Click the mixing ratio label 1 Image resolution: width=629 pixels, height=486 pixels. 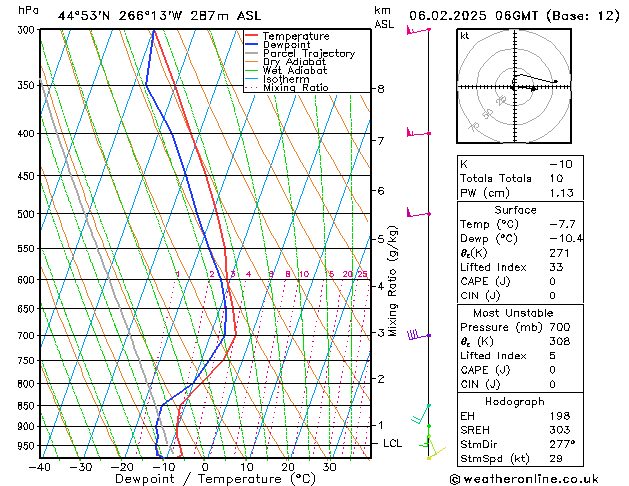coord(178,274)
